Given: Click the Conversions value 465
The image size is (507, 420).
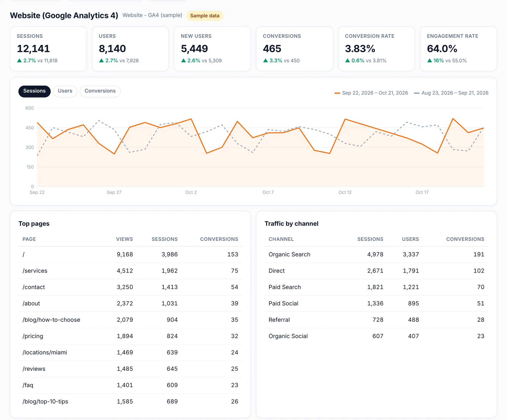Looking at the screenshot, I should (x=272, y=49).
